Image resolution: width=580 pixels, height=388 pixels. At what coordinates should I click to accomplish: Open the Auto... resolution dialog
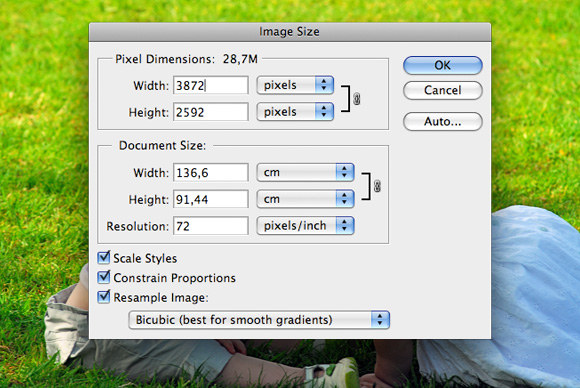(443, 122)
